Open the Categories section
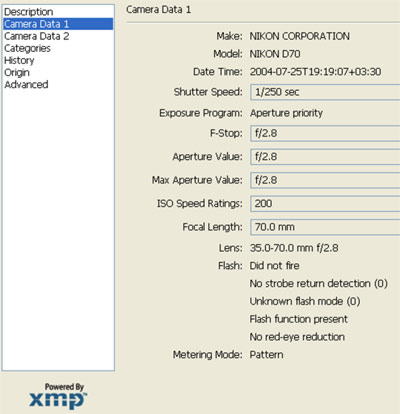This screenshot has width=400, height=414. click(x=27, y=48)
